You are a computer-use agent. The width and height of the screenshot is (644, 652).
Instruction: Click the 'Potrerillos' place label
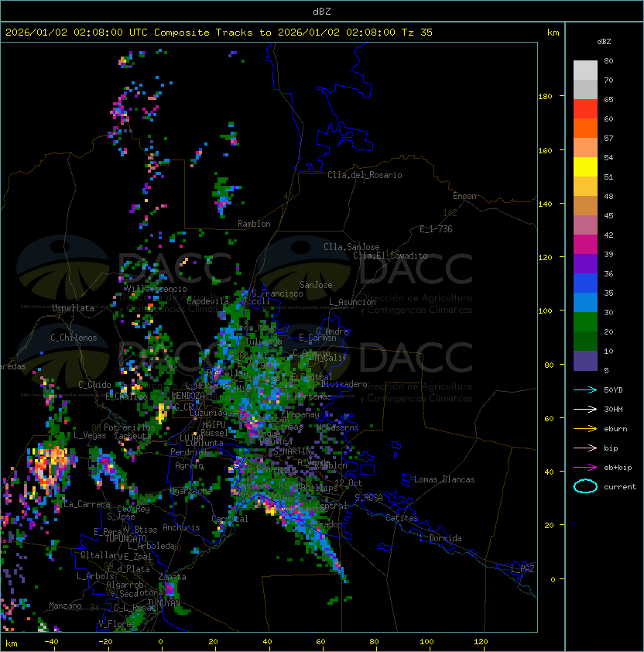click(x=129, y=427)
